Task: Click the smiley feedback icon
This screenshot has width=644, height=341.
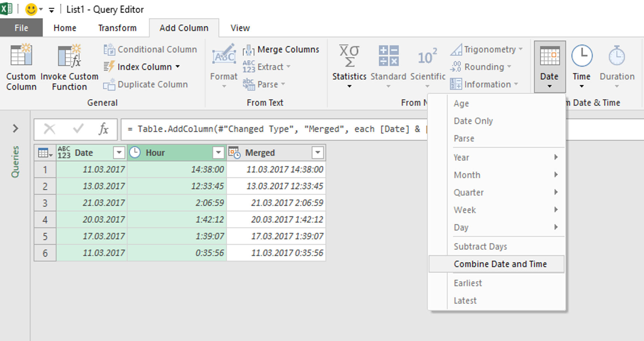Action: click(31, 9)
